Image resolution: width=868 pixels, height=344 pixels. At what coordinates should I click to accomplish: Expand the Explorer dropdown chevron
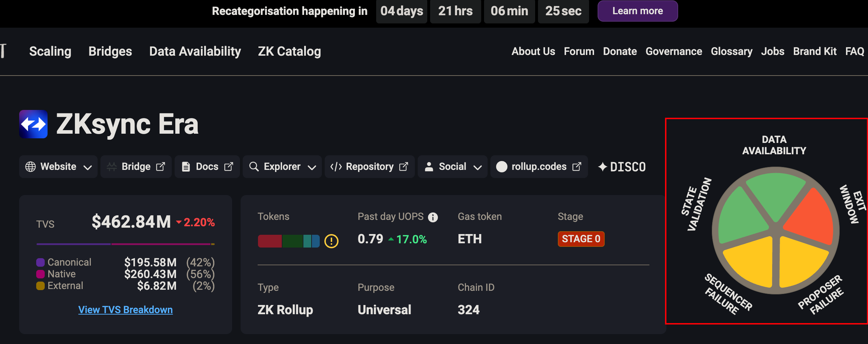[312, 167]
